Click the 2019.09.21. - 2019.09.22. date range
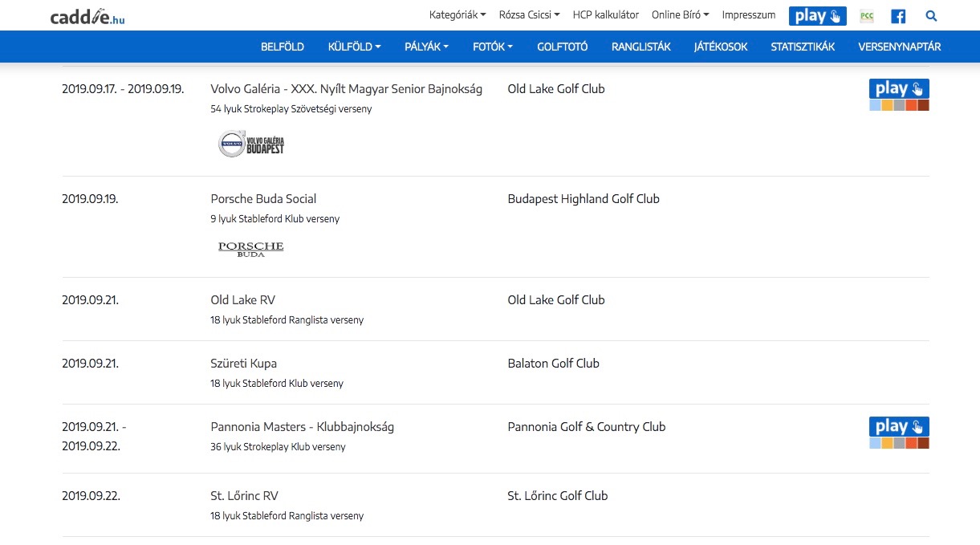This screenshot has width=980, height=545. [x=94, y=437]
